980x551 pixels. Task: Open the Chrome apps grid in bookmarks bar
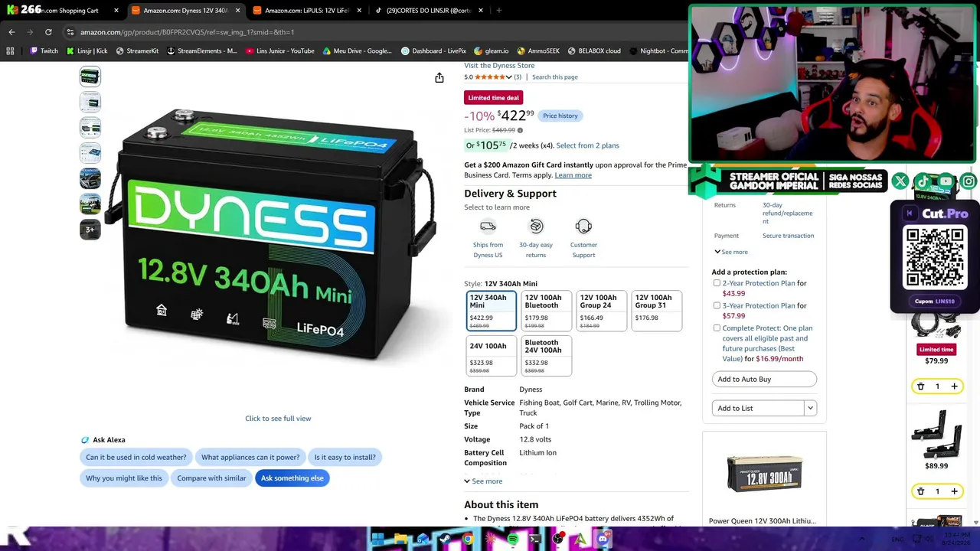tap(10, 51)
